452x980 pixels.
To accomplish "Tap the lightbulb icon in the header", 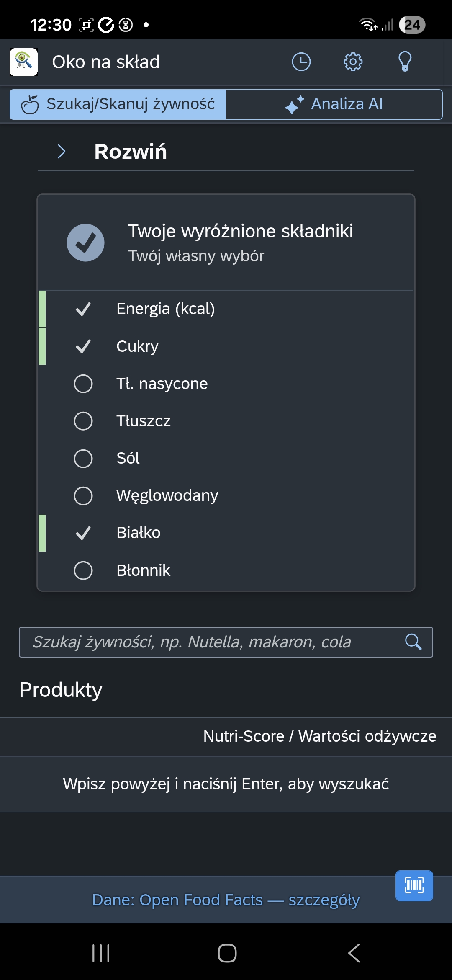I will click(x=404, y=62).
